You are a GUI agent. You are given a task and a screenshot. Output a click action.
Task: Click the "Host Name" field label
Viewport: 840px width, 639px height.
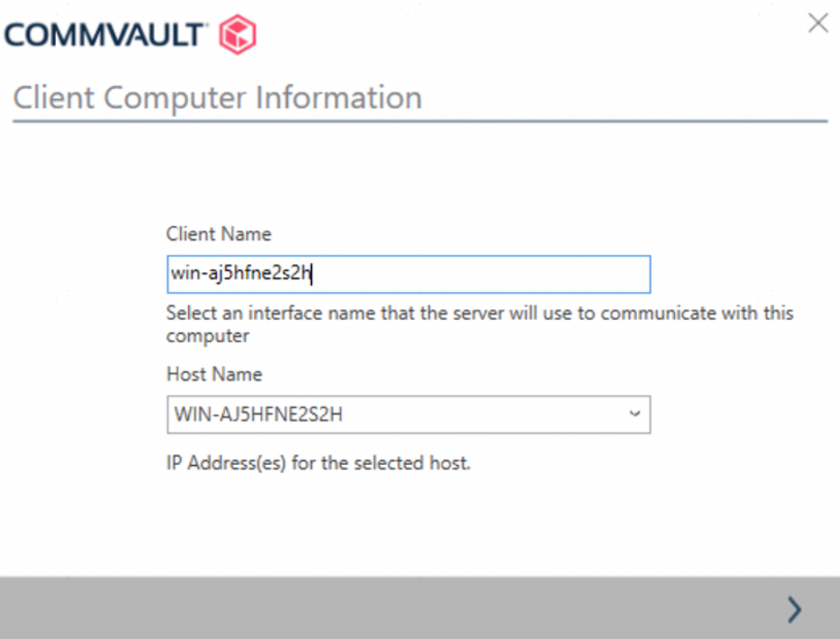pos(215,374)
